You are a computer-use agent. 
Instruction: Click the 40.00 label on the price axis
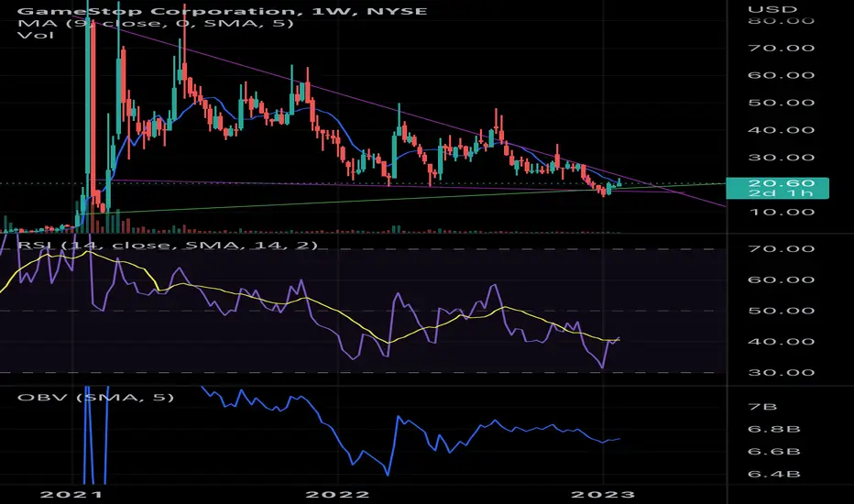(x=781, y=130)
